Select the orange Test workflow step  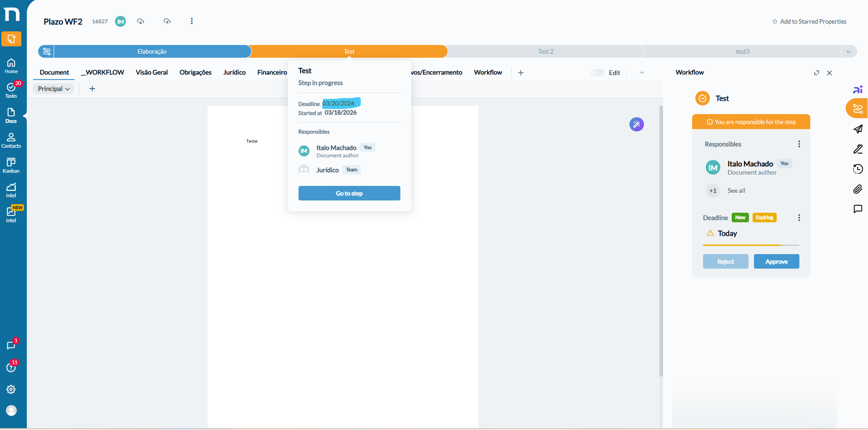click(x=349, y=51)
